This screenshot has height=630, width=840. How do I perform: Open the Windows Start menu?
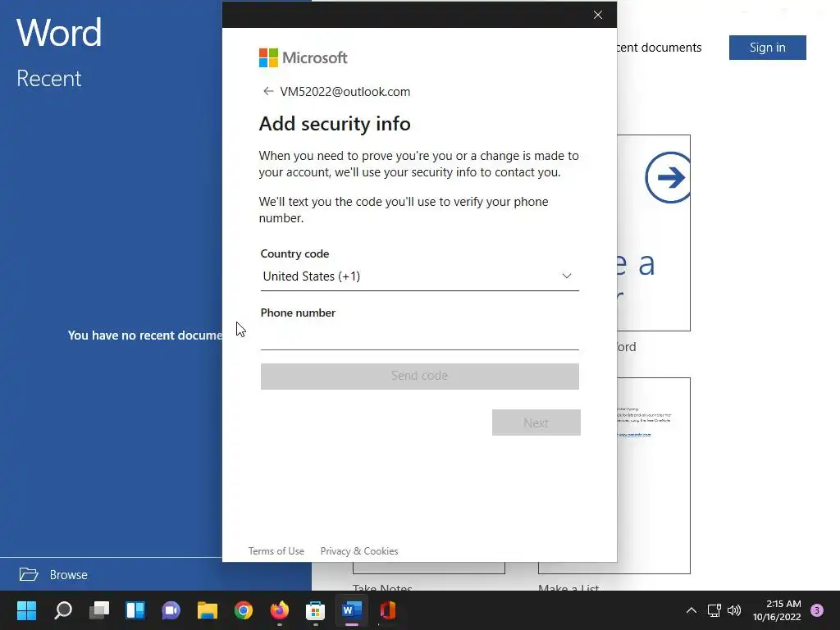pos(26,610)
